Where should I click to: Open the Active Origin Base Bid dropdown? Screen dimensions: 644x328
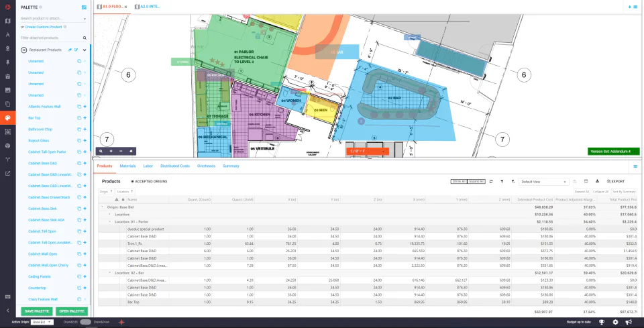[43, 322]
